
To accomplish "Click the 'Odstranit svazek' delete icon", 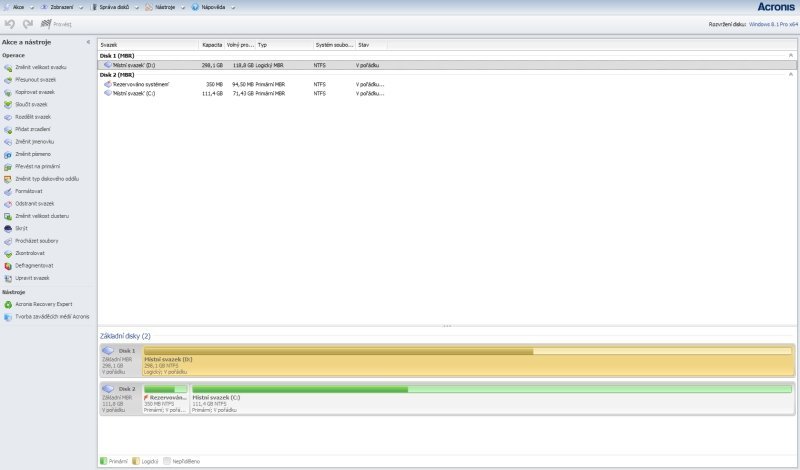I will click(x=8, y=203).
